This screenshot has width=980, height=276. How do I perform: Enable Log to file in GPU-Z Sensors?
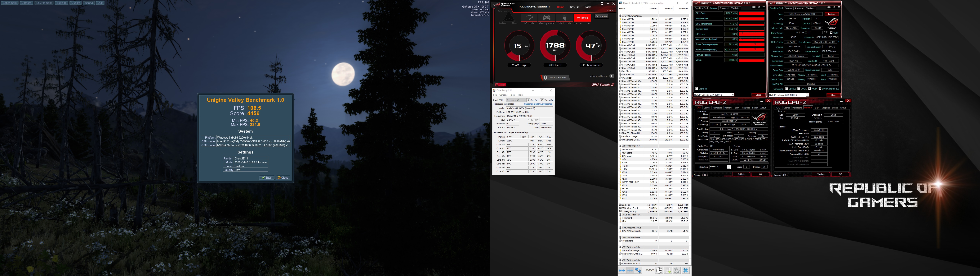[697, 88]
